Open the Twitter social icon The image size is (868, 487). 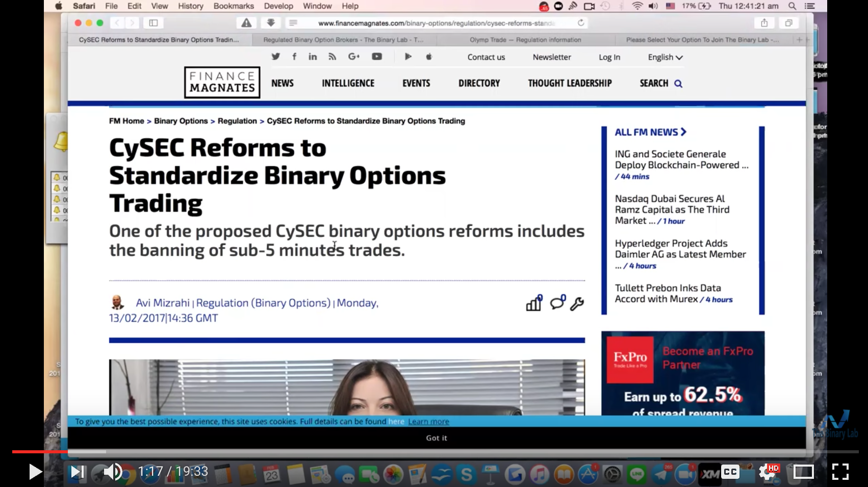click(276, 57)
